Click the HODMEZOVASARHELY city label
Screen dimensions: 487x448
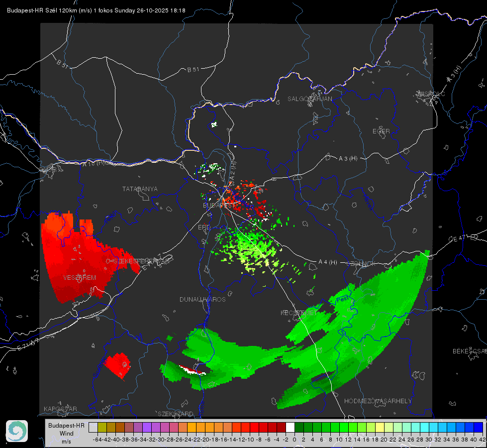coord(378,401)
